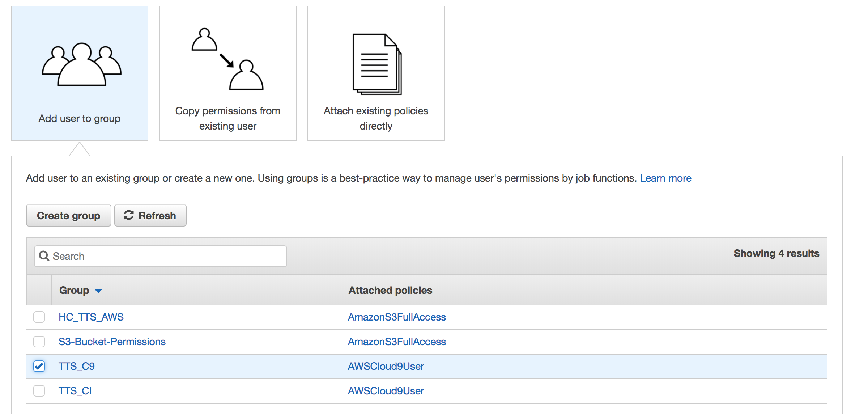
Task: Click the refresh arrows icon
Action: 129,215
